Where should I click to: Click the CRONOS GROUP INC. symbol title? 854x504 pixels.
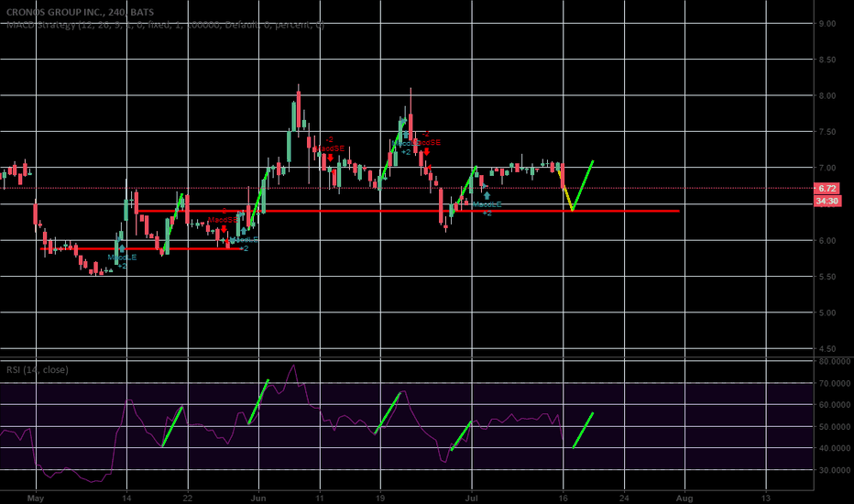click(x=80, y=12)
